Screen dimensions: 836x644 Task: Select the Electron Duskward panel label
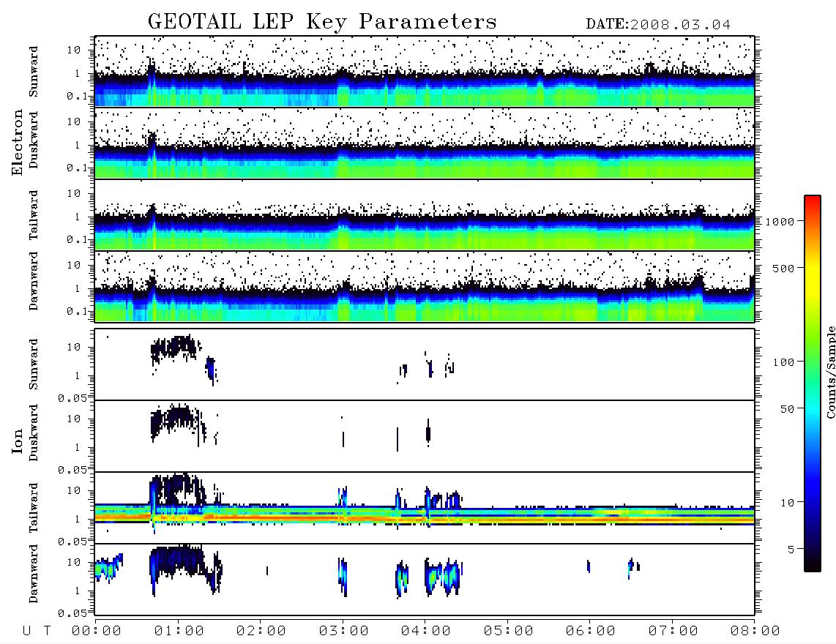(x=34, y=140)
